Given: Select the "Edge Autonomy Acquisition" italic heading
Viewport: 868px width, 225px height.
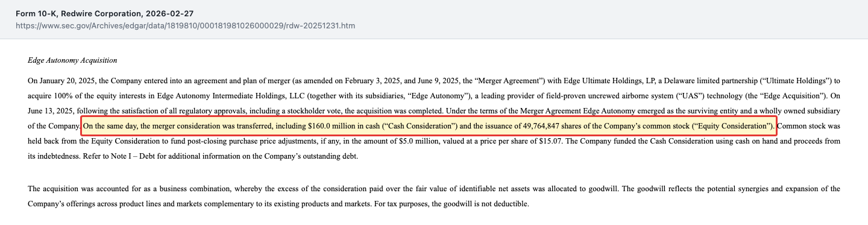Looking at the screenshot, I should [72, 60].
